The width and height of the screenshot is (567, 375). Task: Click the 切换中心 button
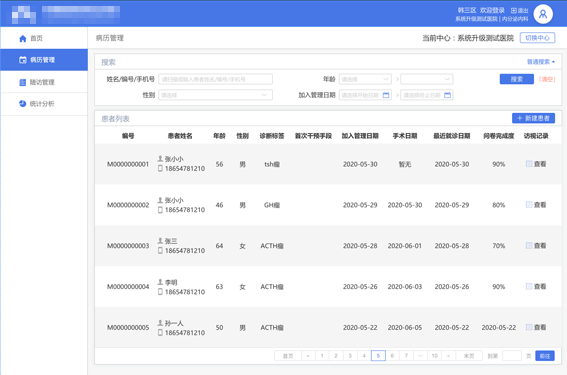pyautogui.click(x=537, y=38)
